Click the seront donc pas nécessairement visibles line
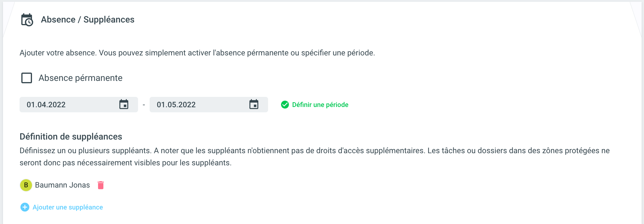The image size is (644, 224). pyautogui.click(x=125, y=163)
